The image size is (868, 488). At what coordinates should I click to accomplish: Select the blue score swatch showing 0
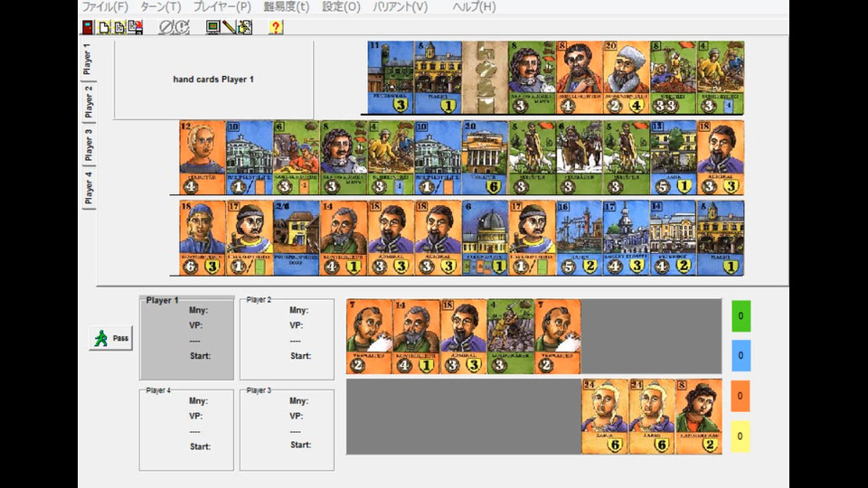click(741, 355)
